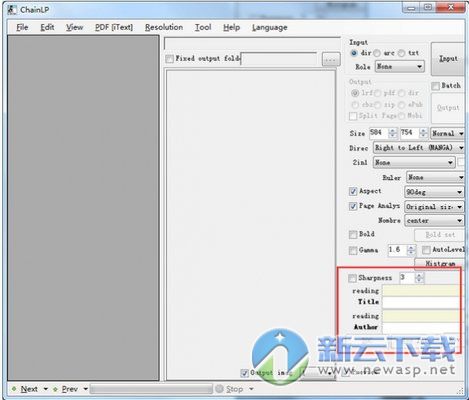Click the Next button in bottom toolbar
Image resolution: width=469 pixels, height=400 pixels.
(29, 389)
